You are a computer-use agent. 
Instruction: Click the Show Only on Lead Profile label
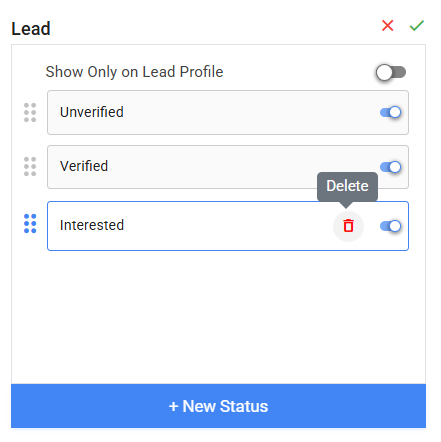[x=134, y=72]
